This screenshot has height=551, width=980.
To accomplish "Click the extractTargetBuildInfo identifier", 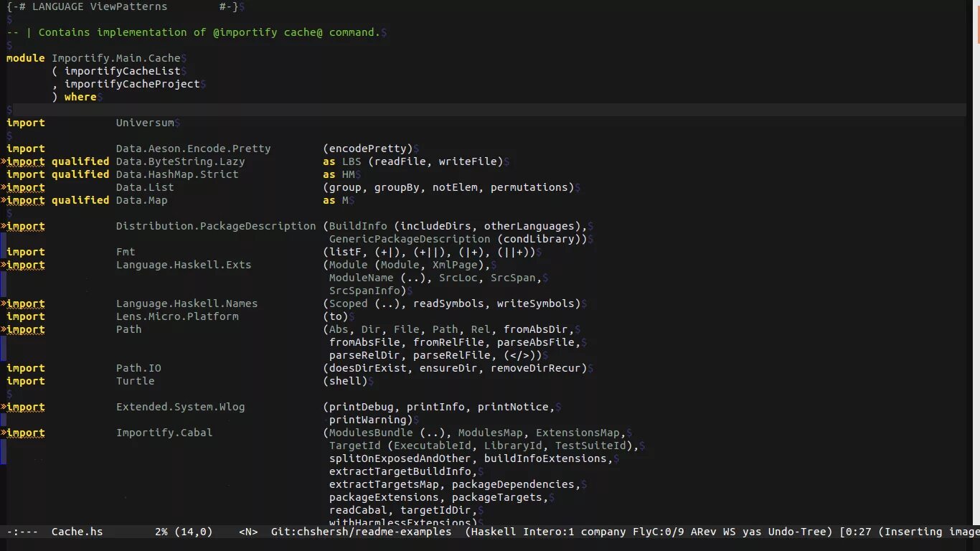I will pos(400,471).
